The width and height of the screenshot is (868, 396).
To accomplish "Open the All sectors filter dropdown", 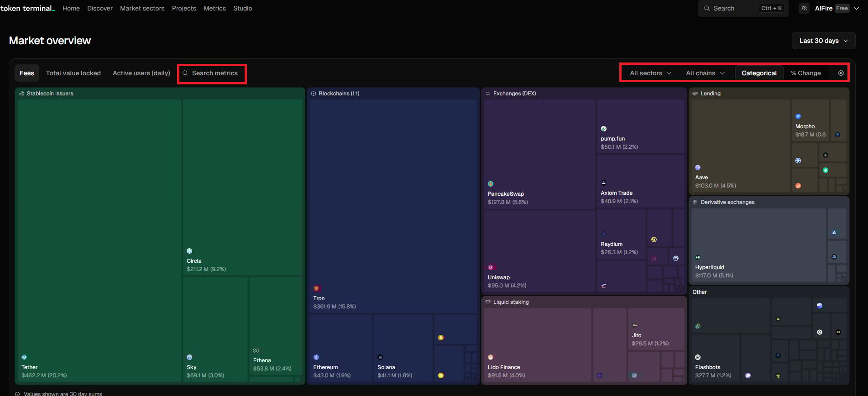I will 651,73.
